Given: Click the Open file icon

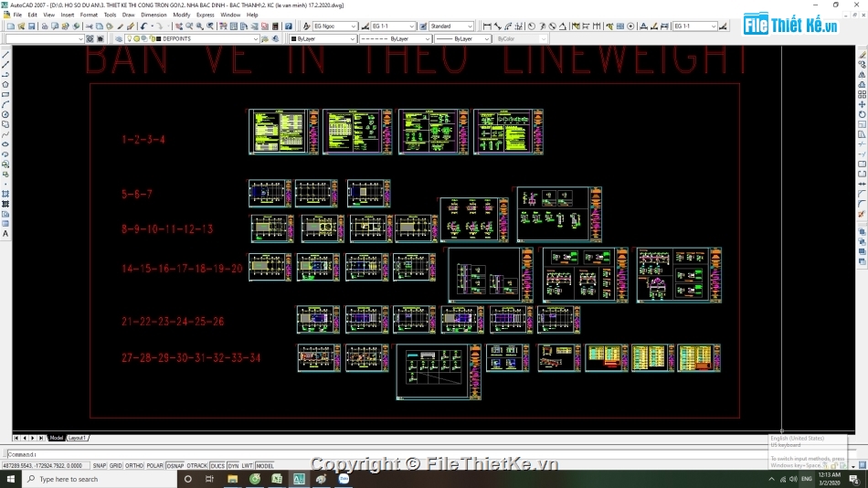Looking at the screenshot, I should [x=21, y=26].
